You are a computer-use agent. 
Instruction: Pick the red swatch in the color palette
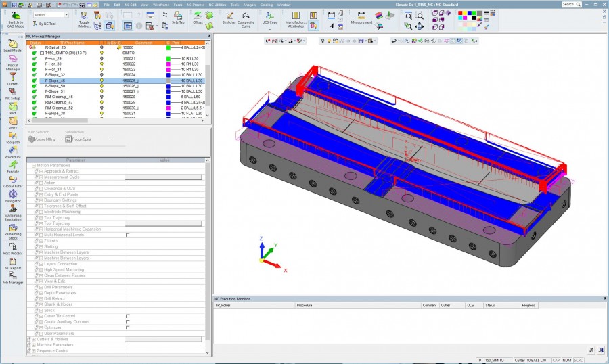click(461, 13)
